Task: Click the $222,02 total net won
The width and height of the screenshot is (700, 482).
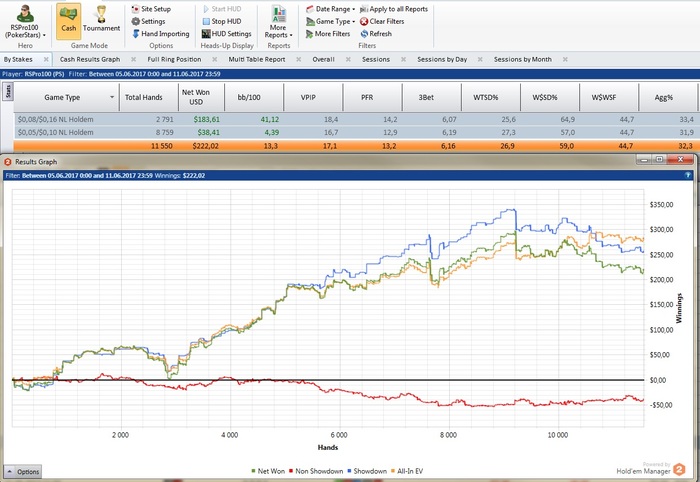Action: point(205,146)
